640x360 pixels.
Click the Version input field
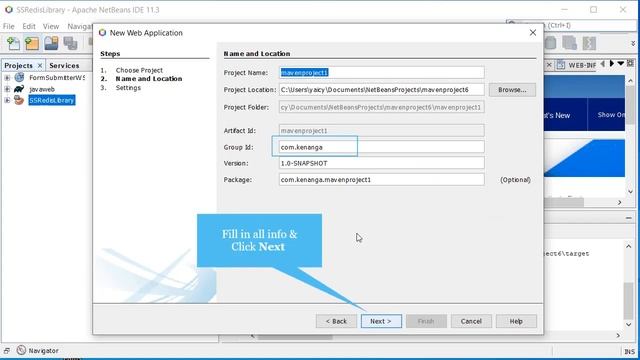coord(381,163)
